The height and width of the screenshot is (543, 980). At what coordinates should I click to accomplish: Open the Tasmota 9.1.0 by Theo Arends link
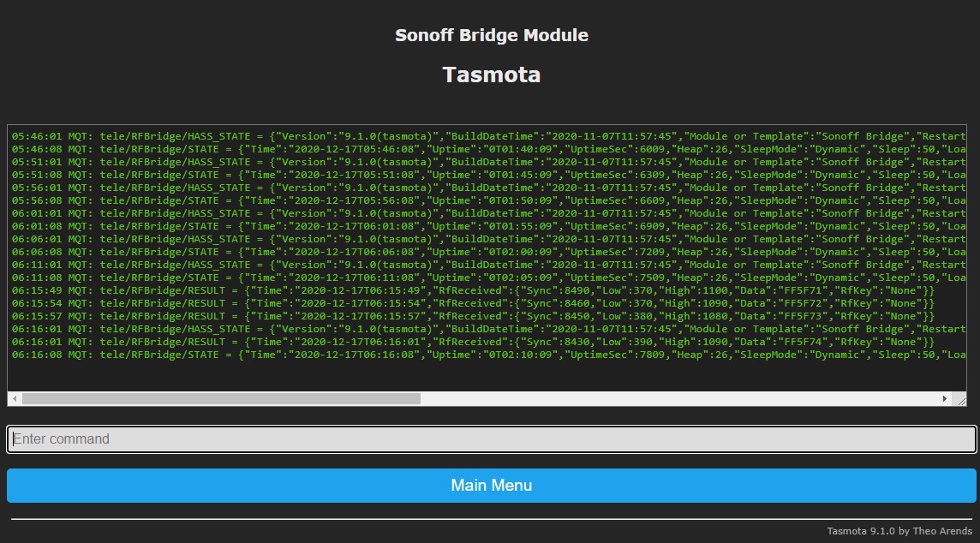(899, 531)
